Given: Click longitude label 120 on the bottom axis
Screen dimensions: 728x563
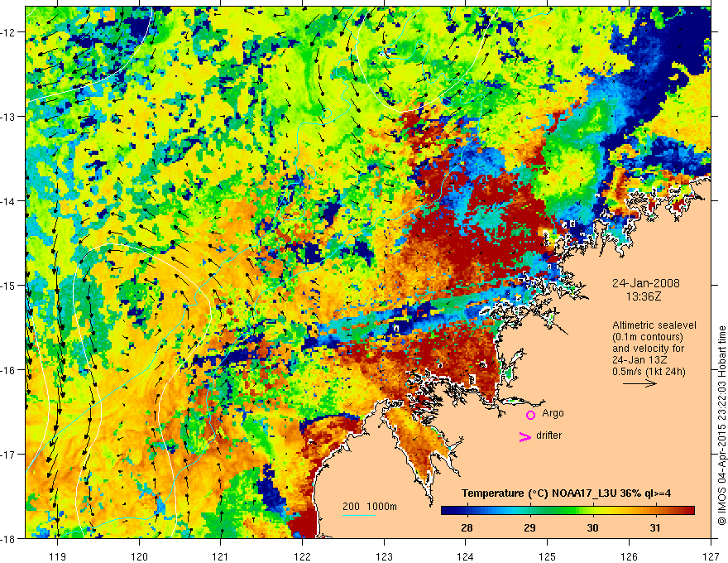Looking at the screenshot, I should 139,556.
